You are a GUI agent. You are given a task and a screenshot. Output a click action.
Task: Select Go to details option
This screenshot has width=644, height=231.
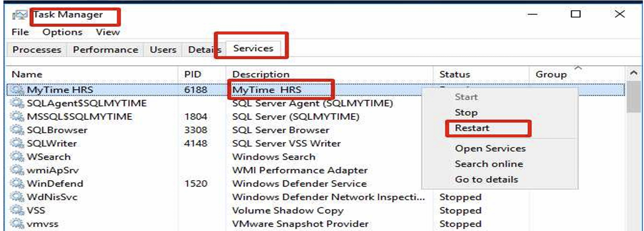tap(486, 180)
